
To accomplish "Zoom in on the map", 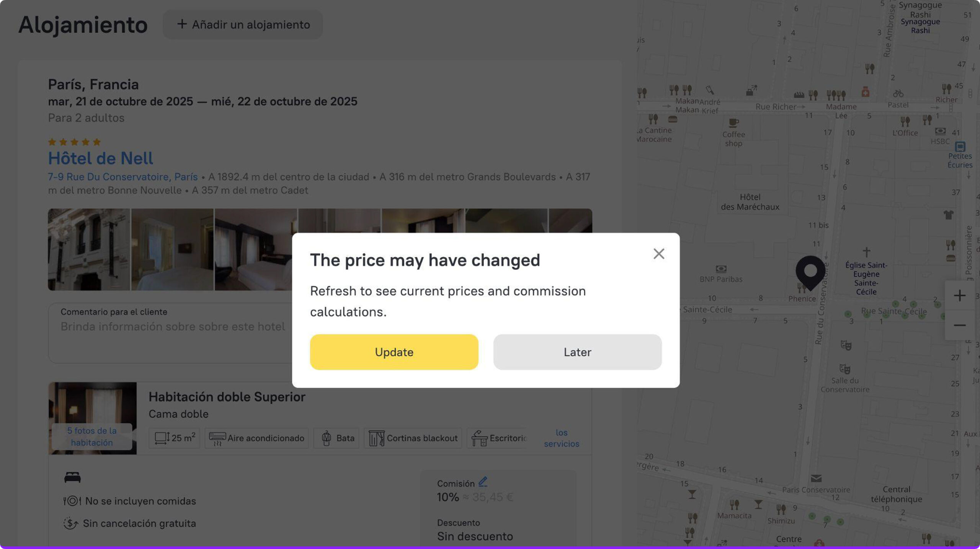I will coord(959,296).
